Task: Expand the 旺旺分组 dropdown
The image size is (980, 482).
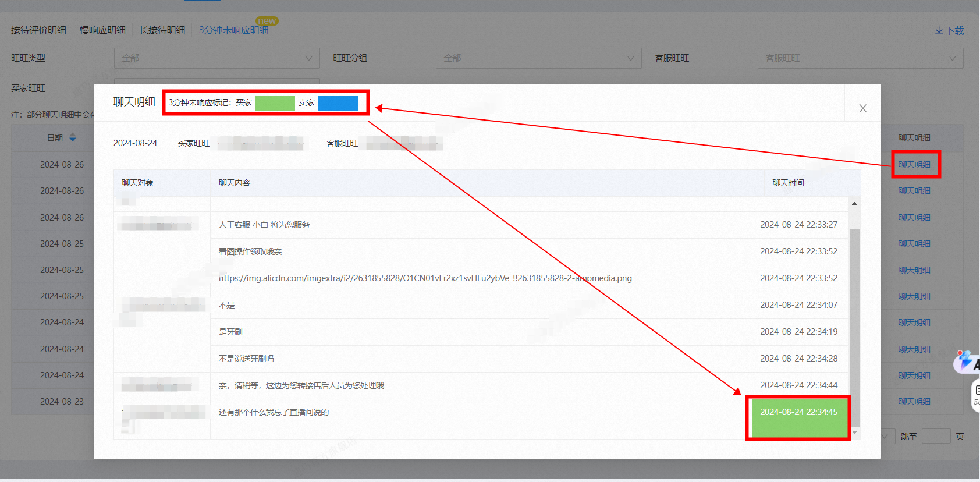Action: coord(539,58)
